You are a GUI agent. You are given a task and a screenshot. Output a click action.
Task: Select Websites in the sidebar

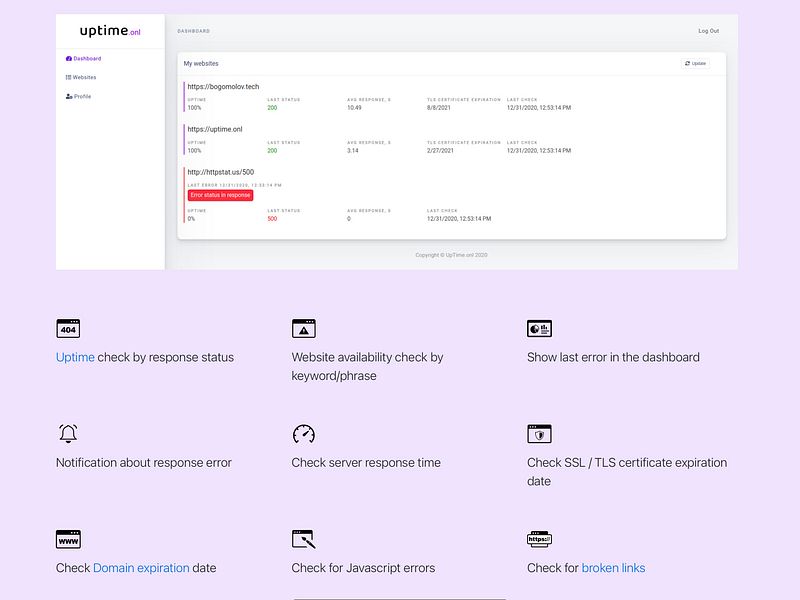(81, 78)
